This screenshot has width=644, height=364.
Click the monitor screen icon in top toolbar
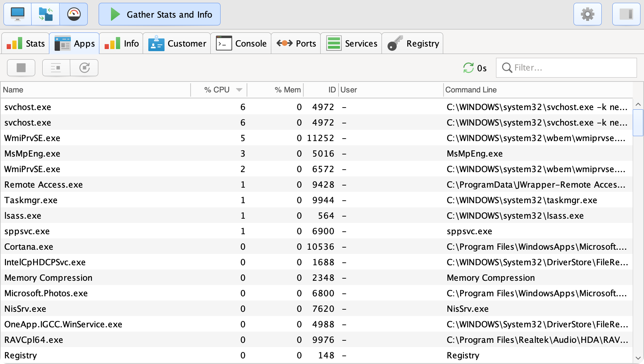coord(17,14)
